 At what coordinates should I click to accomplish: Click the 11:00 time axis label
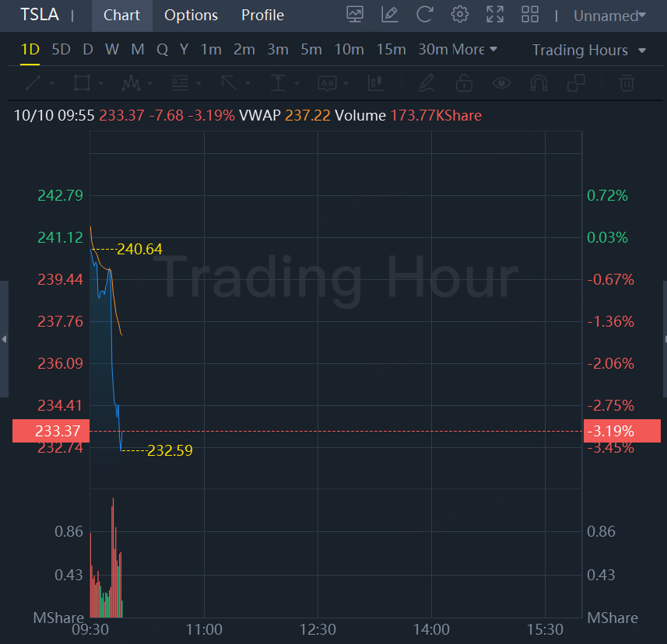point(204,629)
